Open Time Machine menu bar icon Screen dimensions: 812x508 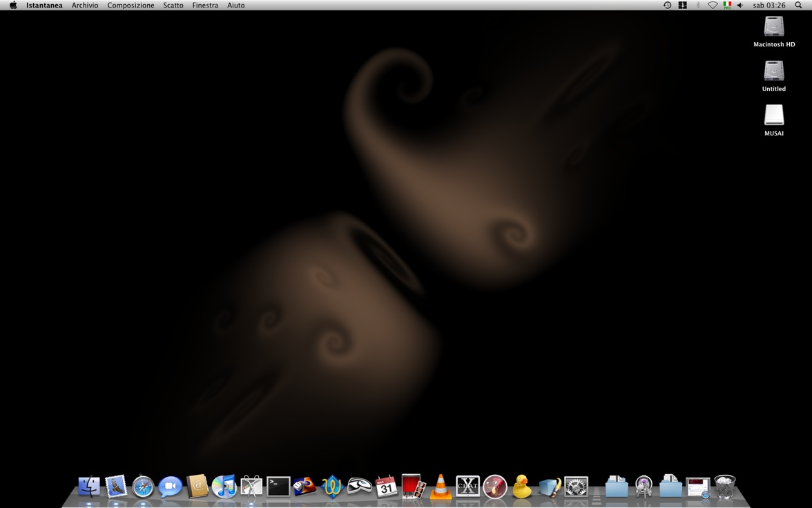tap(668, 6)
